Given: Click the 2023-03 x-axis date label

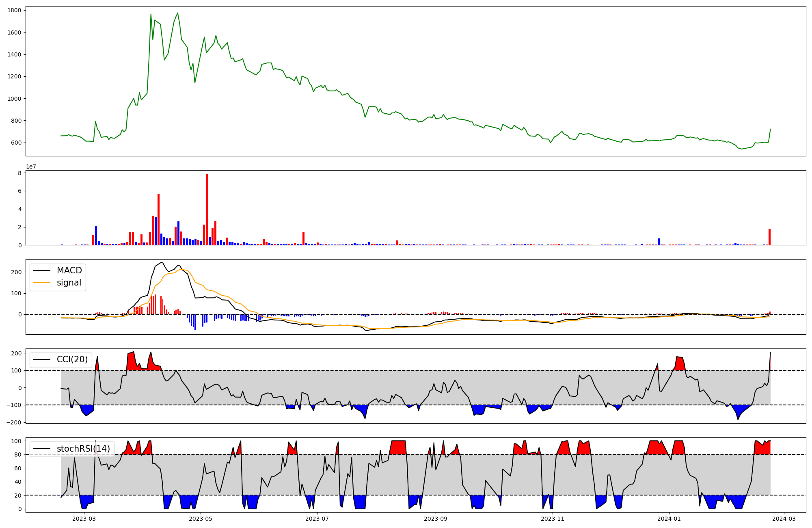Looking at the screenshot, I should click(84, 519).
